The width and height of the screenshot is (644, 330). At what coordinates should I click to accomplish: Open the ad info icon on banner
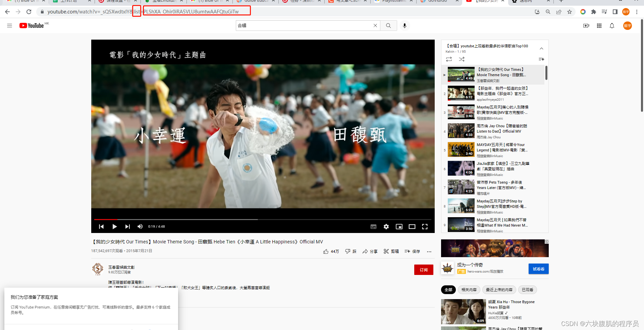[x=547, y=241]
